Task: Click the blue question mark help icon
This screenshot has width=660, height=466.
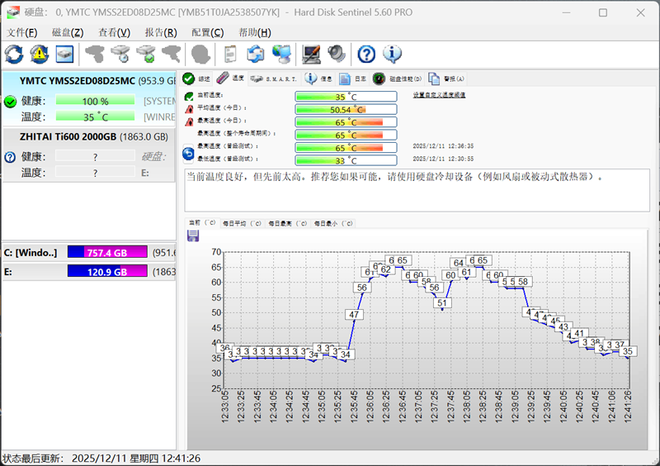Action: click(366, 53)
